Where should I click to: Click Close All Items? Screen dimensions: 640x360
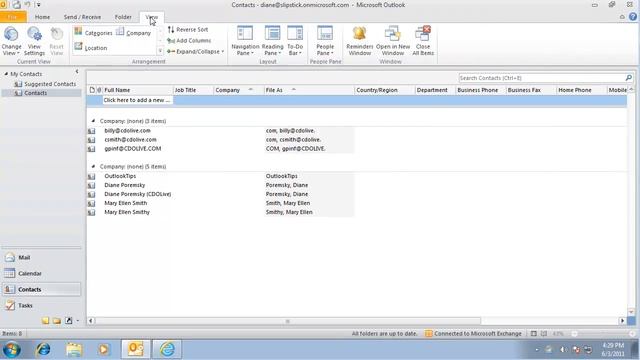[423, 41]
